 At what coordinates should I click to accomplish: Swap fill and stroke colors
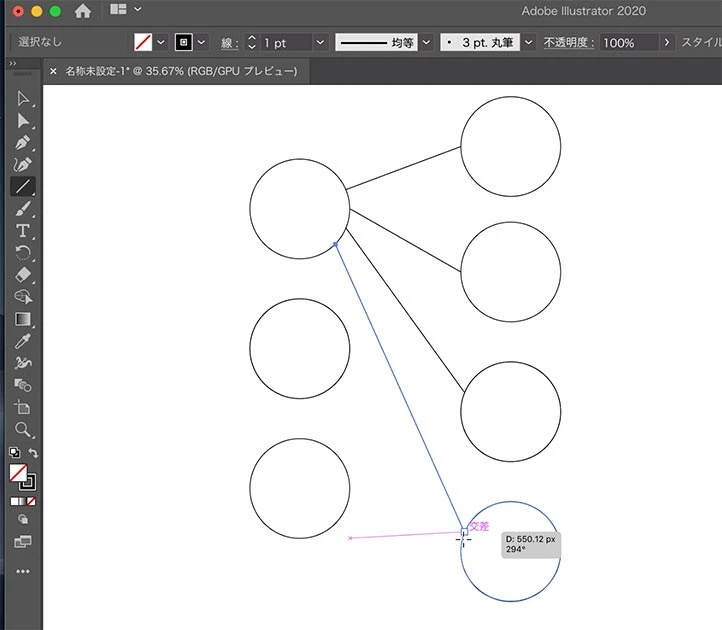click(33, 453)
